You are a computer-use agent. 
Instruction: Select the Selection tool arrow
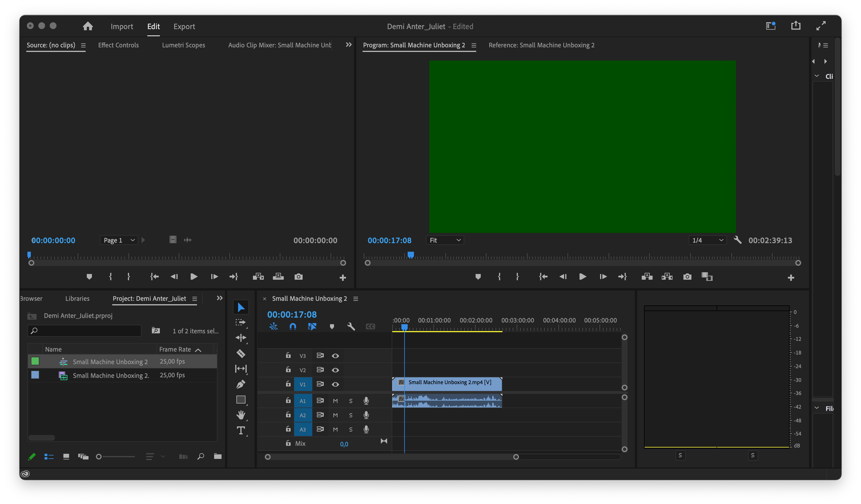241,307
